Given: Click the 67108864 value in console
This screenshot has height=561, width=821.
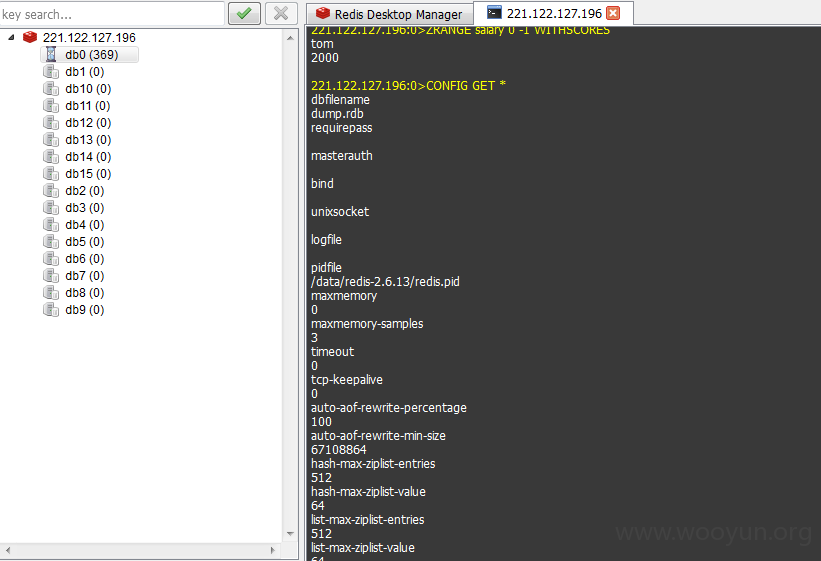Looking at the screenshot, I should pyautogui.click(x=339, y=449).
